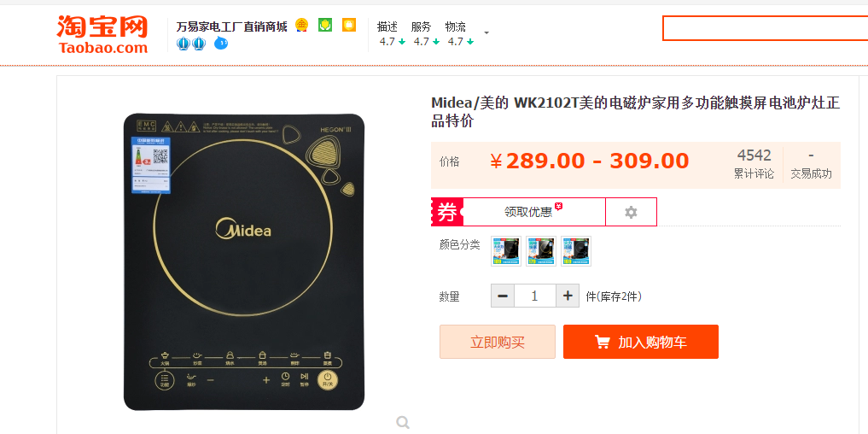Select the second color variant thumbnail
This screenshot has height=434, width=868.
click(541, 251)
